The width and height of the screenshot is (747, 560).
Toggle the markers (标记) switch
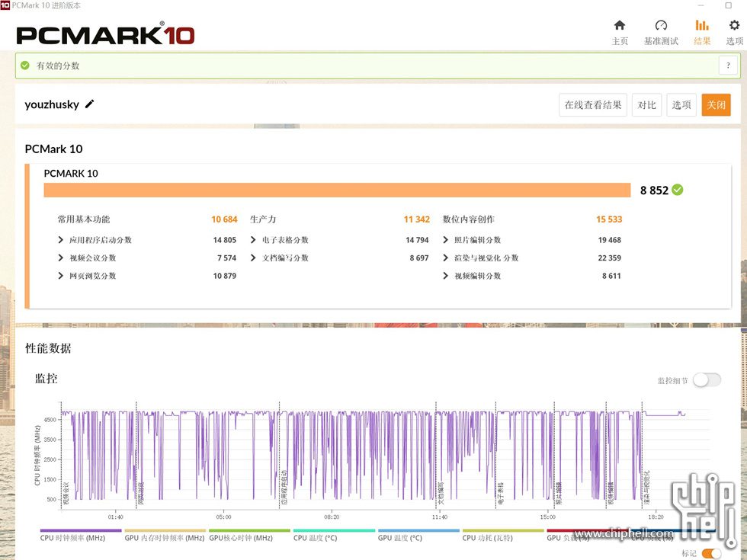[x=711, y=553]
